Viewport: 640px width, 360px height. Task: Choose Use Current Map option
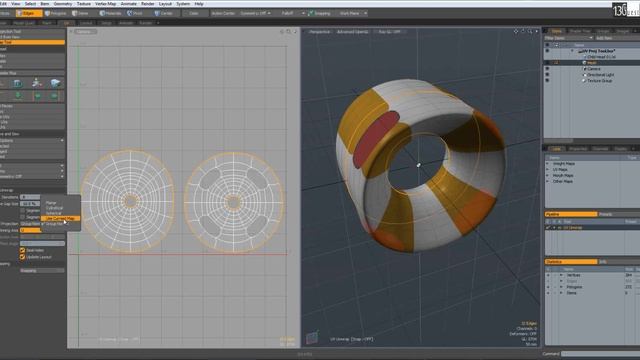point(60,219)
